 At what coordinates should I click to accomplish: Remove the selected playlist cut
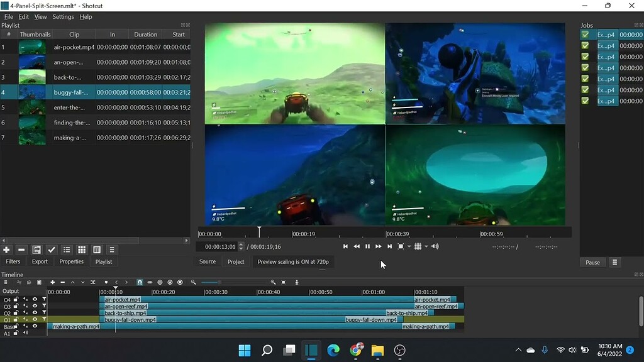tap(21, 251)
